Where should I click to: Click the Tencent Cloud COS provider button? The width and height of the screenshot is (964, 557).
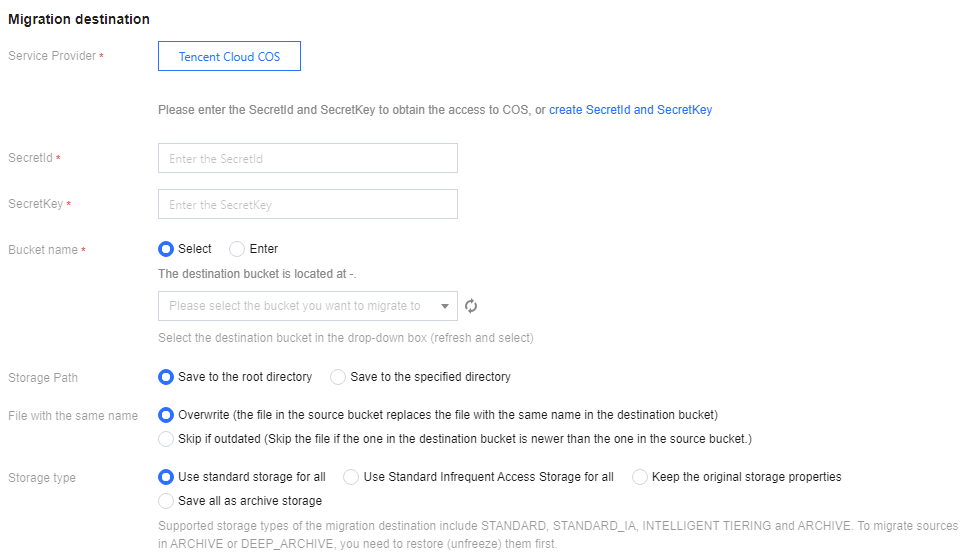click(x=229, y=57)
